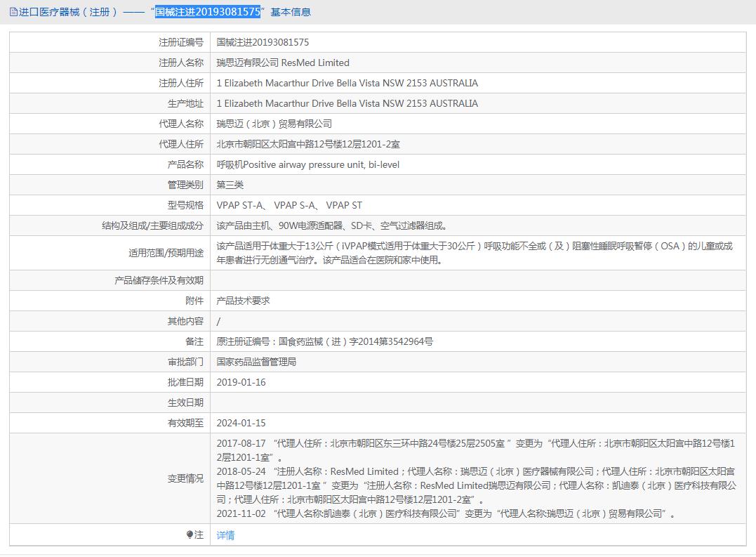The image size is (756, 557).
Task: Click the 型号规格 label
Action: coord(185,205)
